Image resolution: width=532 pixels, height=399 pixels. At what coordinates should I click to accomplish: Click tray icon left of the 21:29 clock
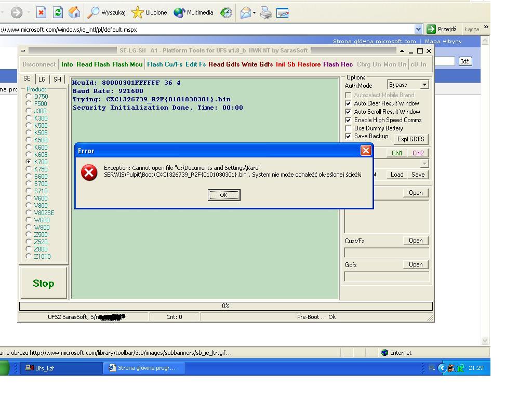461,368
